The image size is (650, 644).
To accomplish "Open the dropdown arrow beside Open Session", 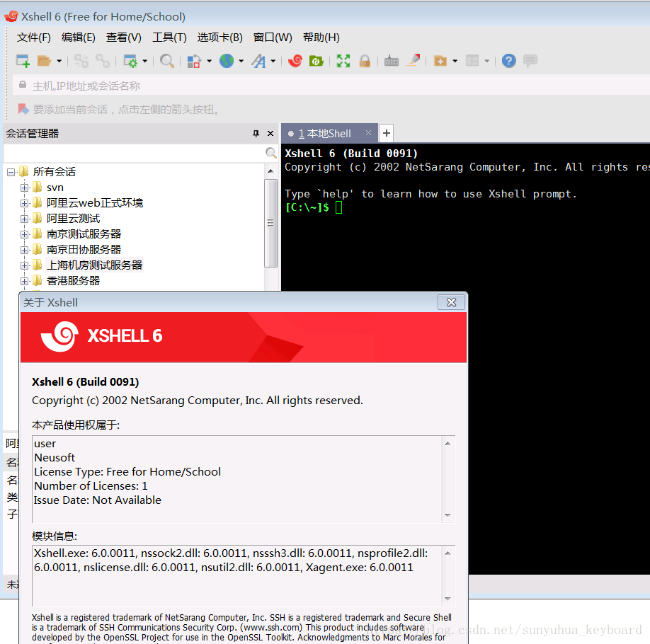I will [x=59, y=62].
